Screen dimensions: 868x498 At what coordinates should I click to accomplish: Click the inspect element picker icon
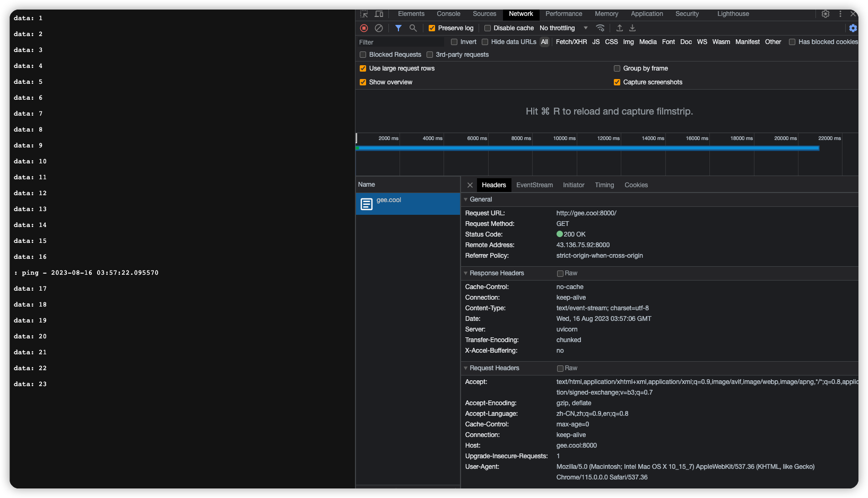tap(364, 14)
